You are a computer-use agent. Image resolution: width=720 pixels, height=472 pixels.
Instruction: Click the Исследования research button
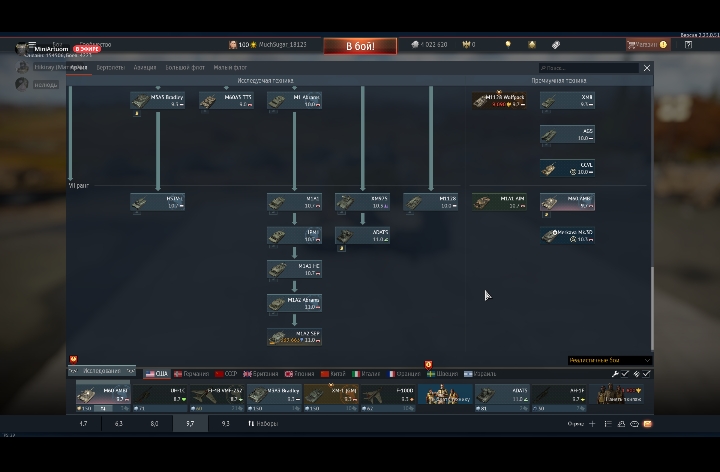pyautogui.click(x=102, y=371)
